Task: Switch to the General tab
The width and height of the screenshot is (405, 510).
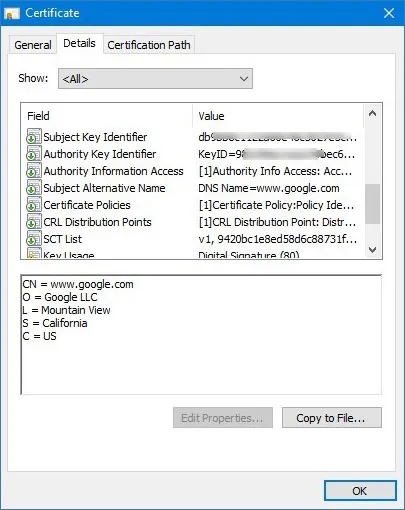Action: [x=33, y=45]
